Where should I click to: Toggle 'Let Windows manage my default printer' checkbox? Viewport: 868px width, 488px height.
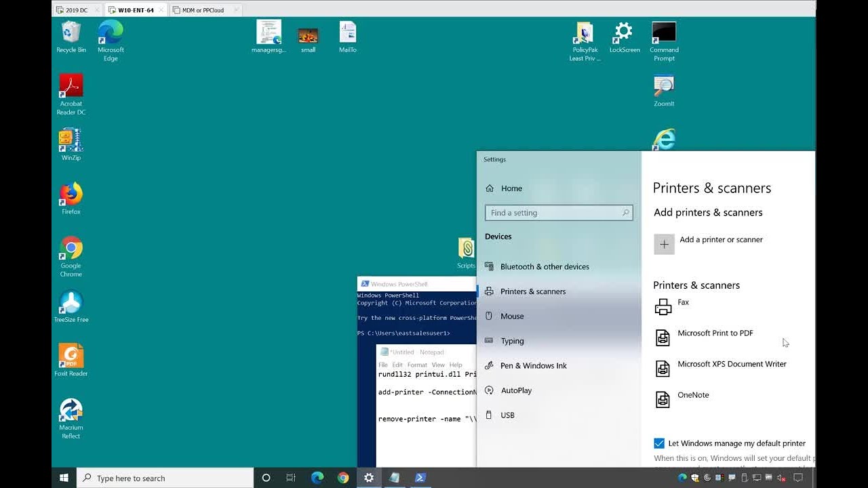click(x=658, y=443)
